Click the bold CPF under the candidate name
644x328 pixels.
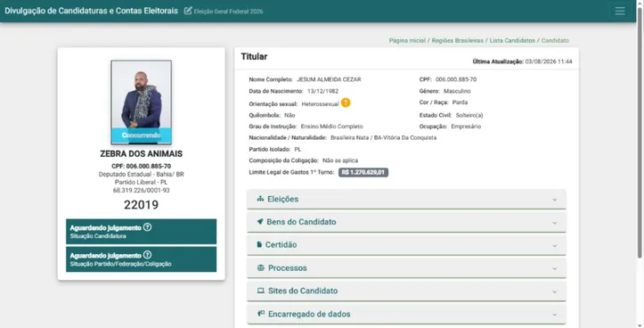tap(142, 166)
